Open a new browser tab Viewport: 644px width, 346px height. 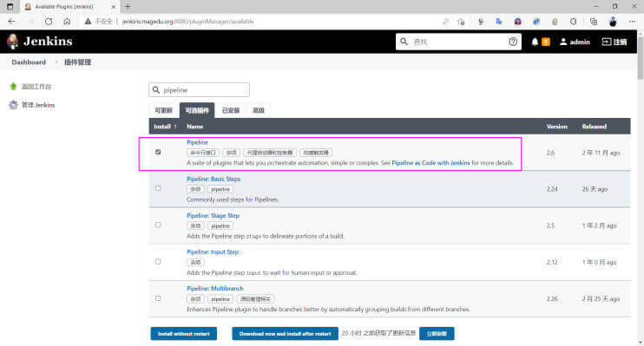point(128,7)
